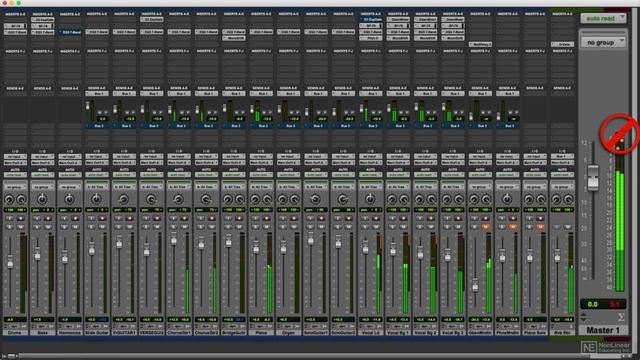Mute the Piano track
The width and height of the screenshot is (640, 360).
267,226
